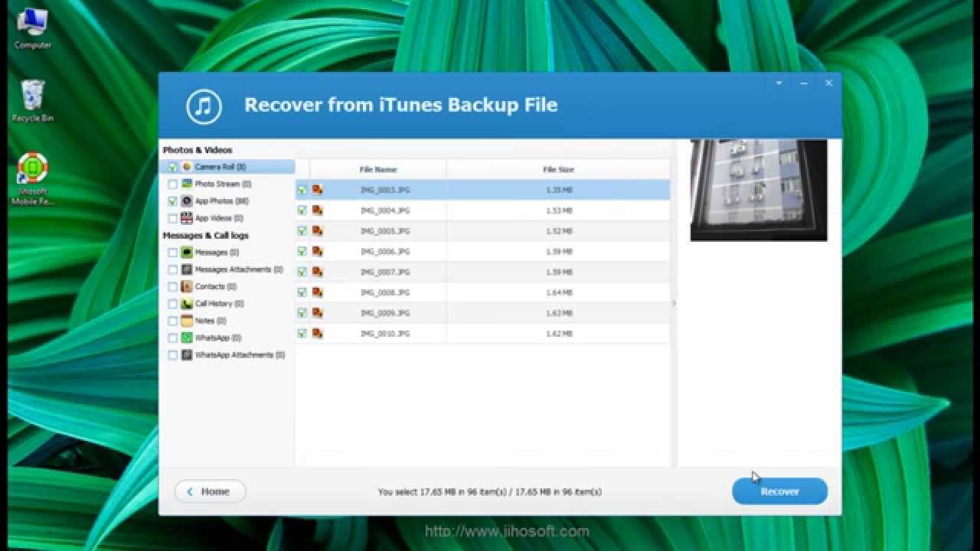The width and height of the screenshot is (980, 551).
Task: Uncheck the IMG_0008.JPG file checkbox
Action: point(302,292)
